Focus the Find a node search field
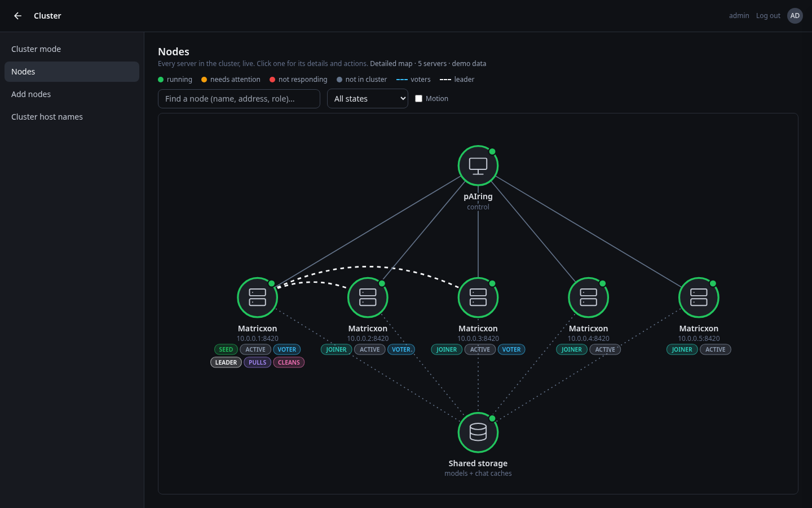The height and width of the screenshot is (508, 812). point(239,99)
